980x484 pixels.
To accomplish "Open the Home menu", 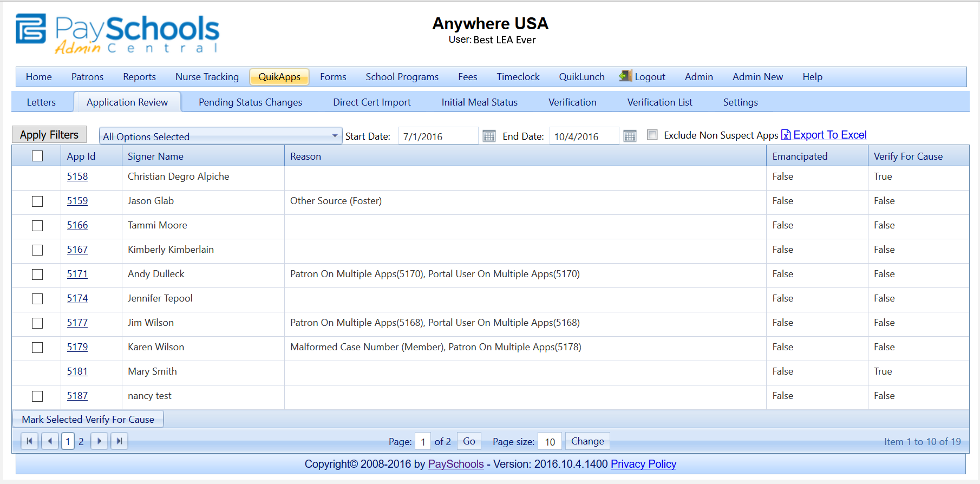I will coord(39,77).
